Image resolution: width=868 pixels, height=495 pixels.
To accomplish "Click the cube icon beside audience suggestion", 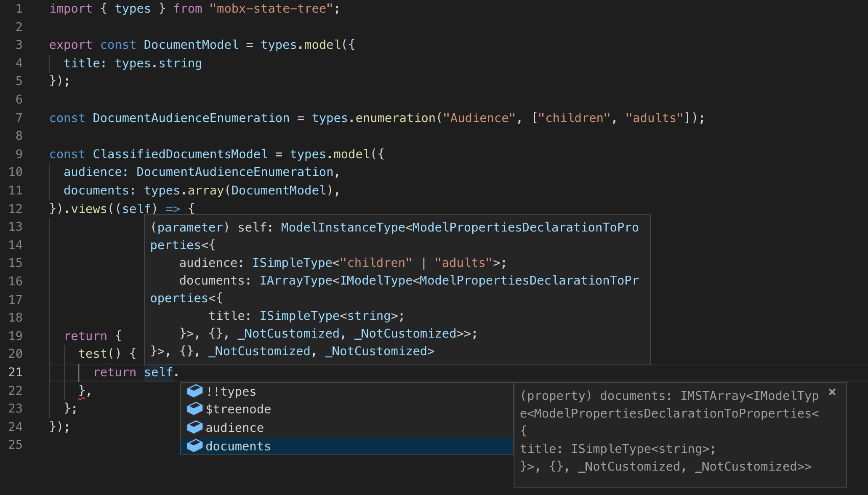I will click(x=194, y=427).
